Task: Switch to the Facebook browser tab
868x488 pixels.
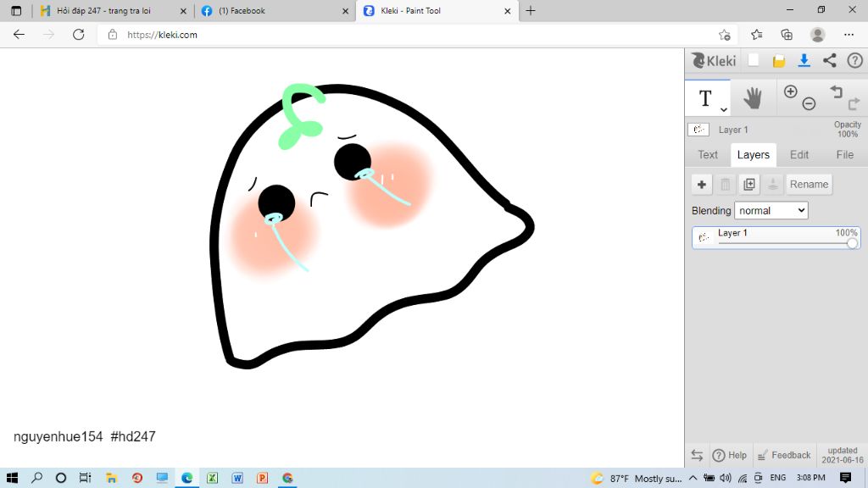Action: pos(242,10)
